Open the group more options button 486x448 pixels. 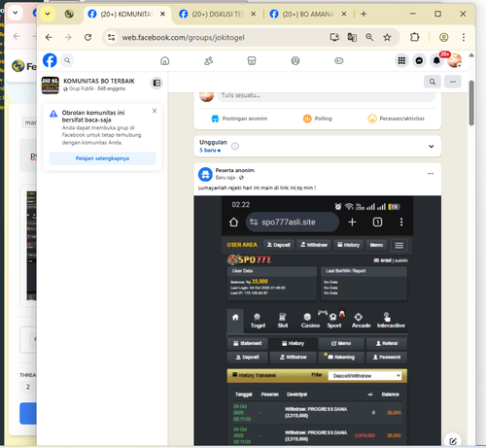[453, 82]
